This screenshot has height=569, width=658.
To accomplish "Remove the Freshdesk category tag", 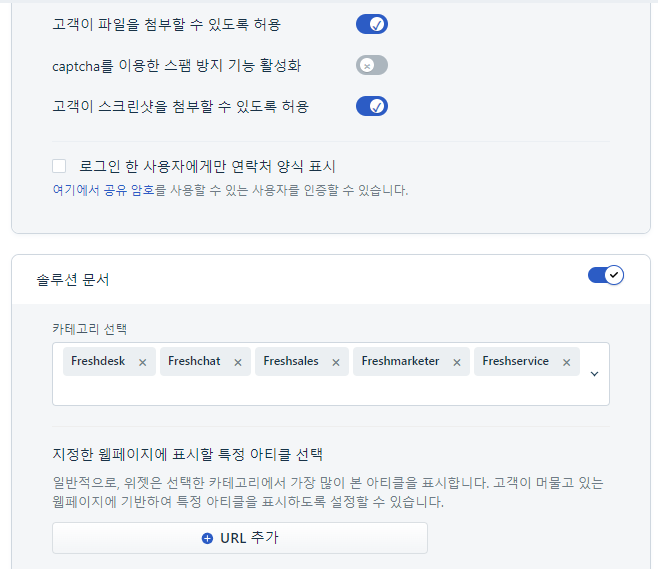I will [143, 363].
